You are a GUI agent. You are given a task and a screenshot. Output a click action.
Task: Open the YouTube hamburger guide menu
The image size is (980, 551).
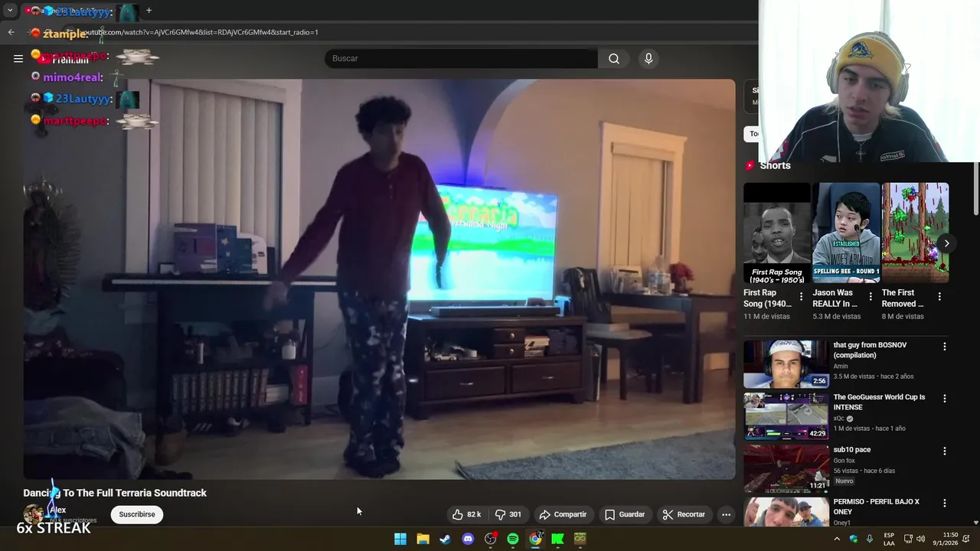click(x=18, y=58)
